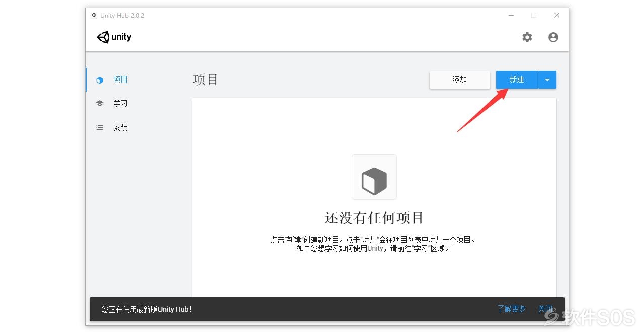This screenshot has width=644, height=332.
Task: Switch to the 学习 tab
Action: point(136,103)
